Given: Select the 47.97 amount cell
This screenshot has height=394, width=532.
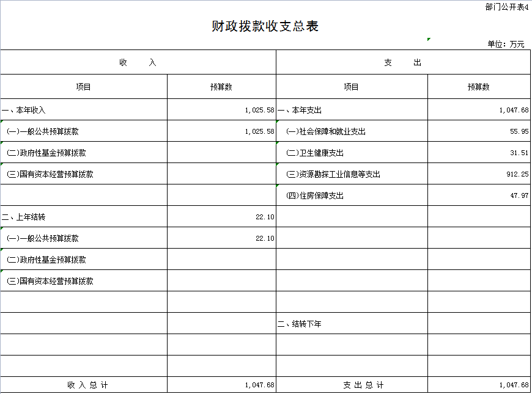Looking at the screenshot, I should point(479,195).
